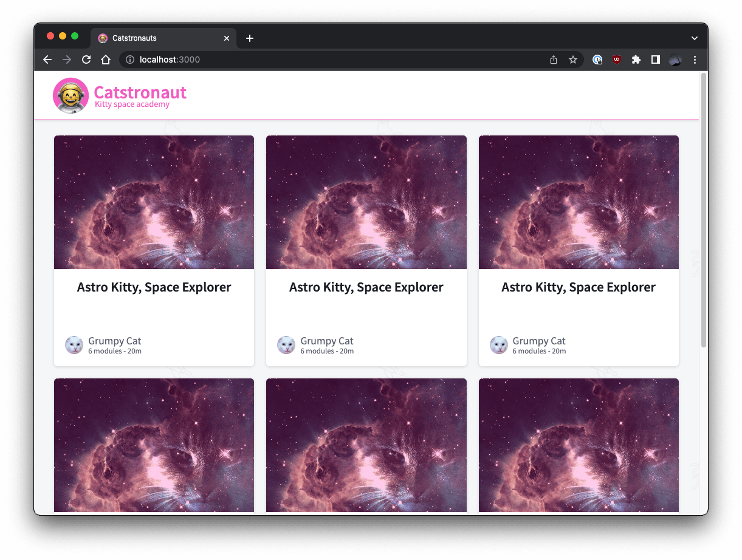
Task: Click the Catstronaut astronaut cat logo
Action: pos(71,95)
